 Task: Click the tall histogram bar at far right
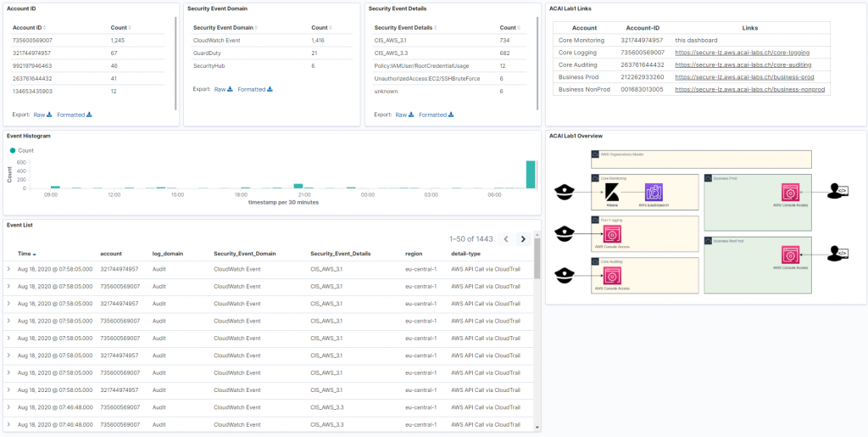coord(531,175)
